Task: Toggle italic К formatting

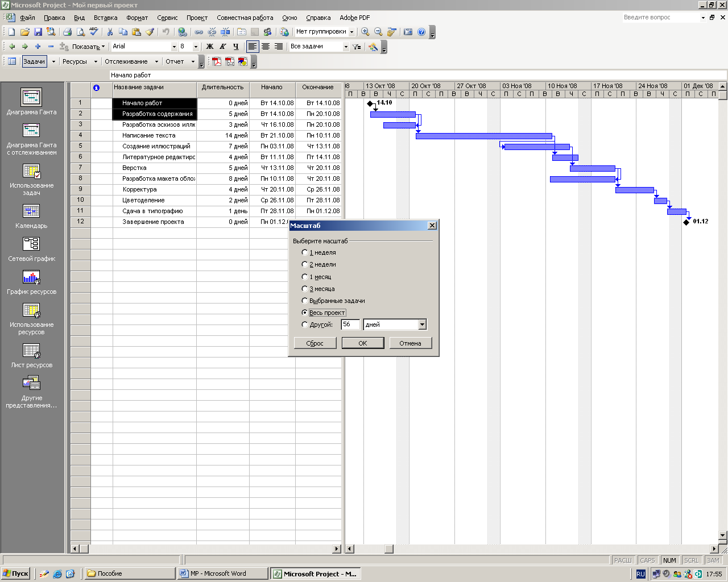Action: click(223, 47)
